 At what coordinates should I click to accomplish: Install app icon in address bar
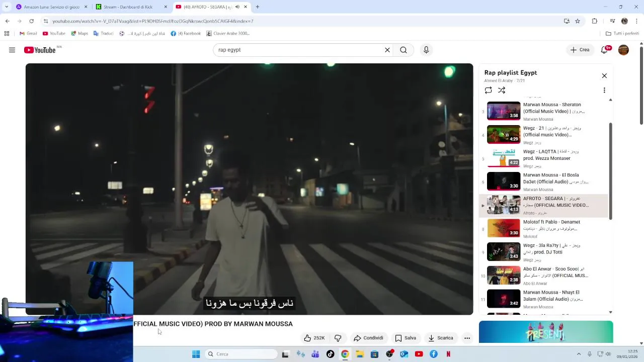tap(567, 21)
